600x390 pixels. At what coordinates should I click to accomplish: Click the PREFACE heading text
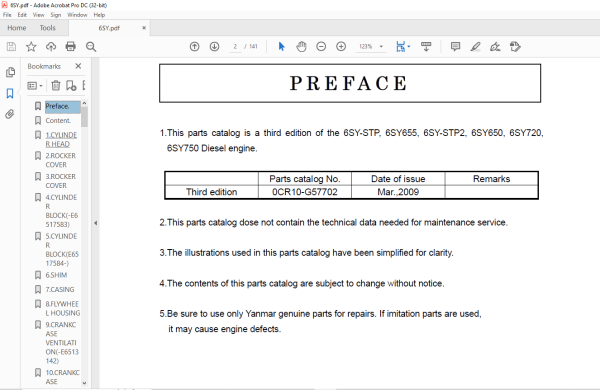coord(349,83)
